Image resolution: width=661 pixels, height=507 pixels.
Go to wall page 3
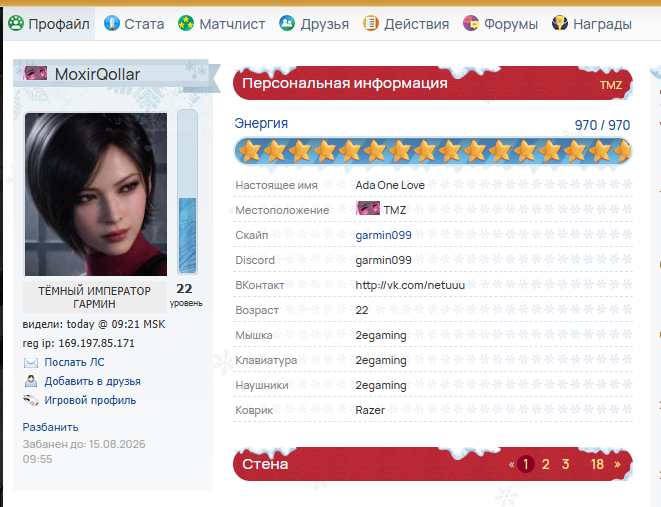pos(565,464)
